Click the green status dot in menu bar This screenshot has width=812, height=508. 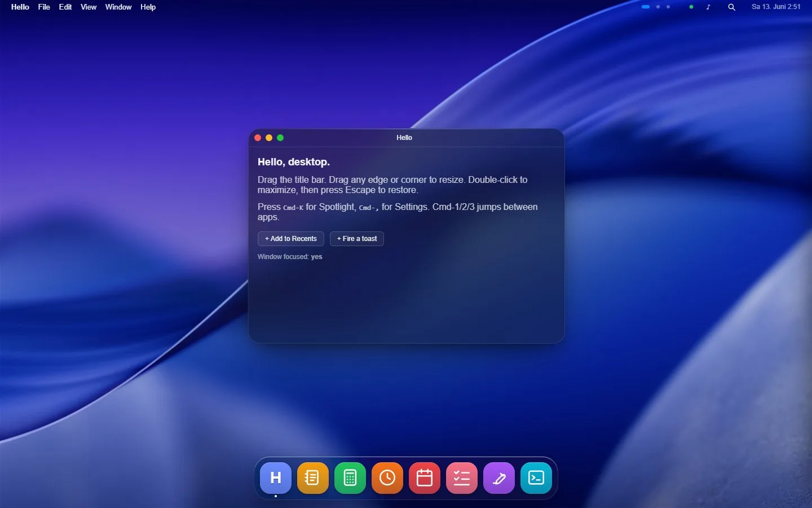tap(691, 7)
